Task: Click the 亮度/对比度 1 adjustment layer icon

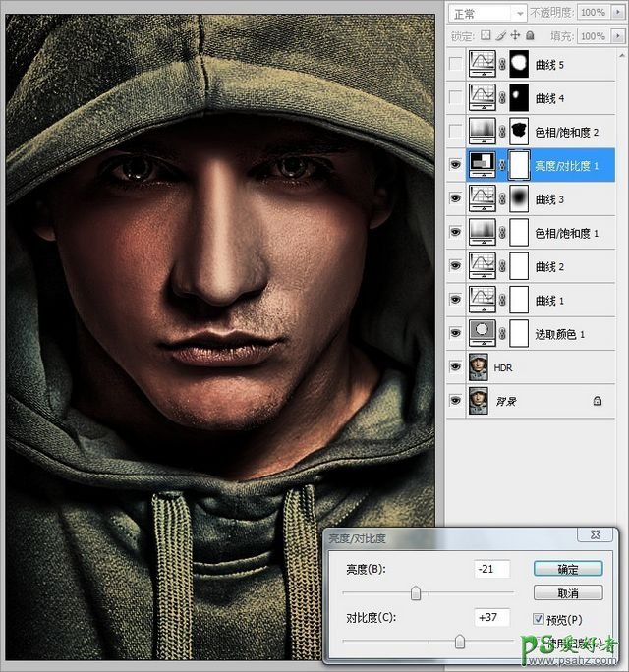Action: 483,165
